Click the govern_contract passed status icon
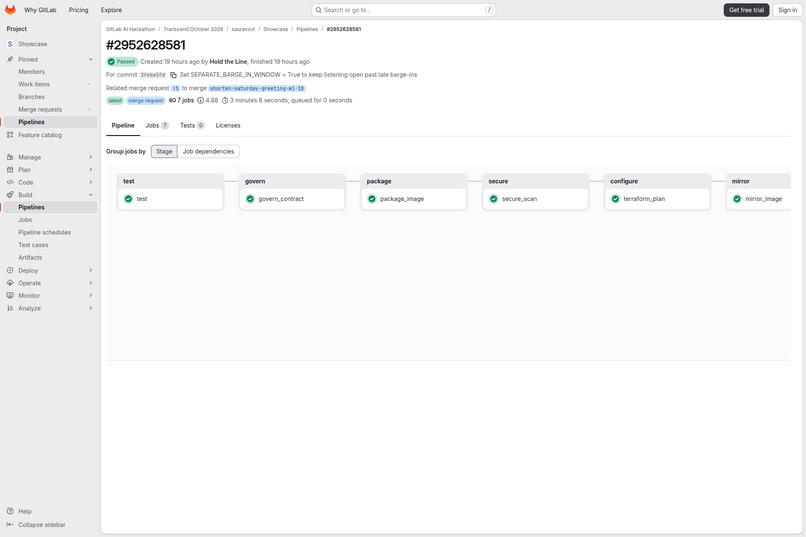 [x=250, y=199]
